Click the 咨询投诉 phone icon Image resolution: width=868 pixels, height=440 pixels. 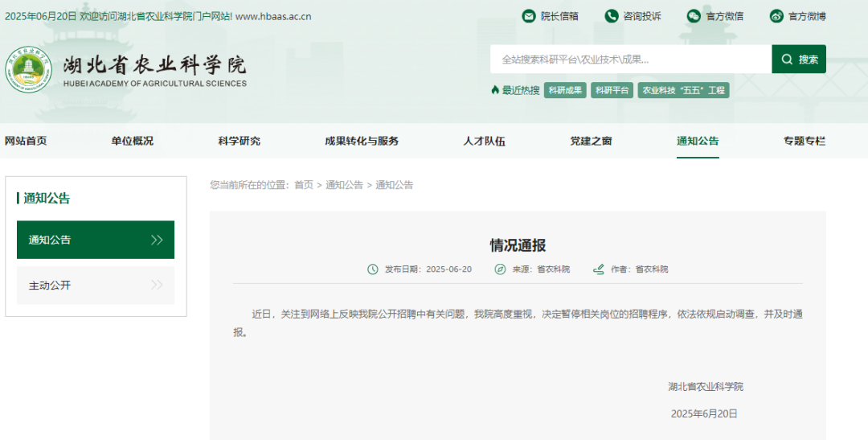point(611,16)
